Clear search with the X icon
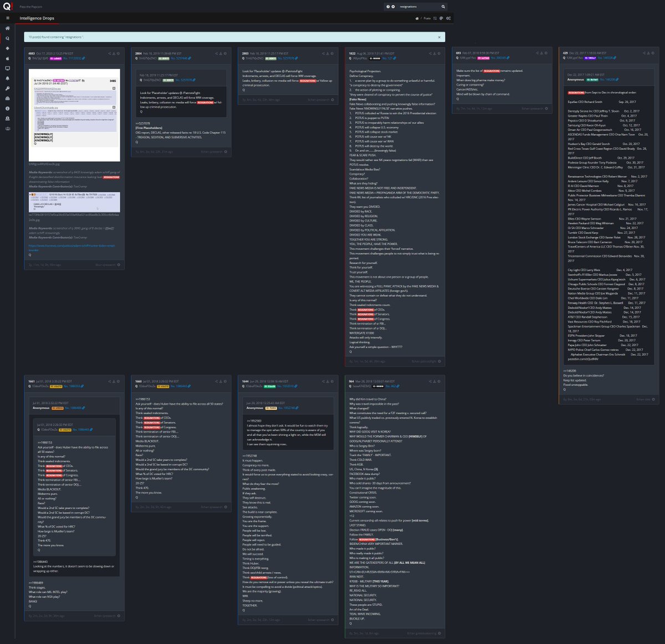 (x=393, y=7)
